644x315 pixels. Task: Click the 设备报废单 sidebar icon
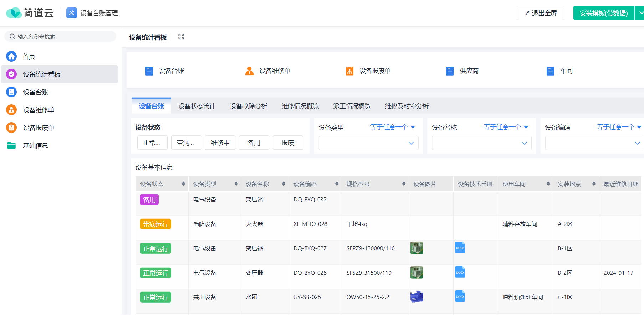pyautogui.click(x=11, y=128)
